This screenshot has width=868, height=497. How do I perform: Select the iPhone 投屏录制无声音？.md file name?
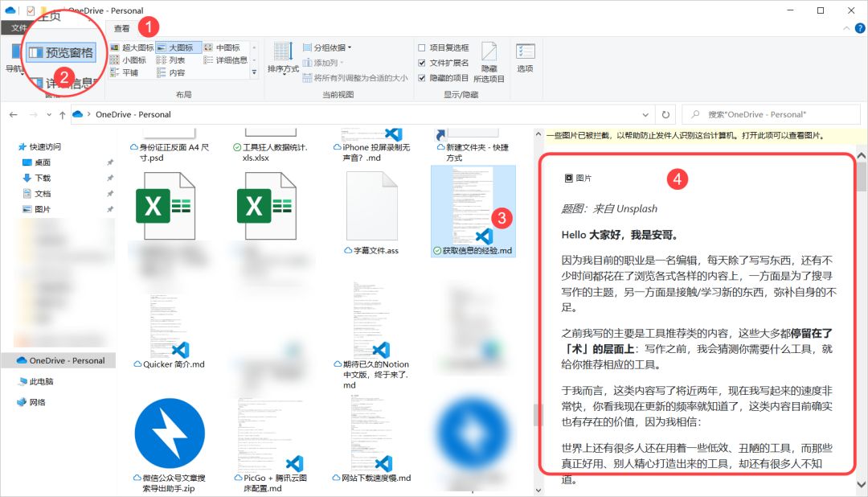click(372, 152)
